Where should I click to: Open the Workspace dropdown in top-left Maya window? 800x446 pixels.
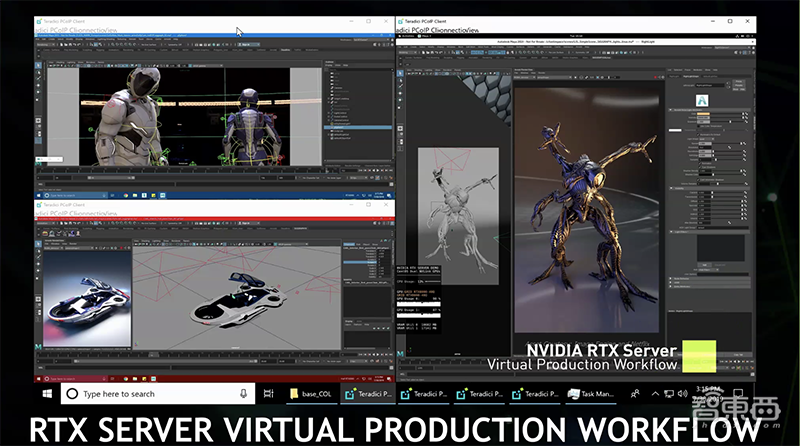point(372,38)
